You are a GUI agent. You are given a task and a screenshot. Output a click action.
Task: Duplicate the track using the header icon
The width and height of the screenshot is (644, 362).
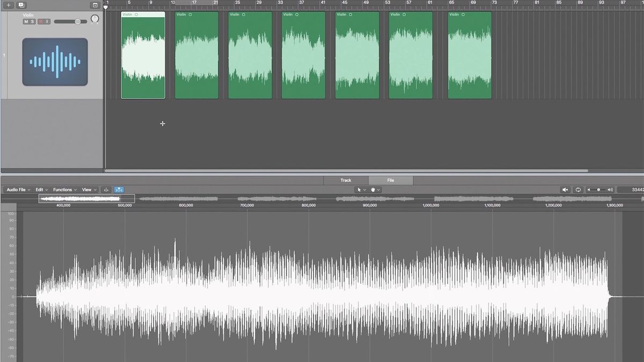(x=20, y=5)
